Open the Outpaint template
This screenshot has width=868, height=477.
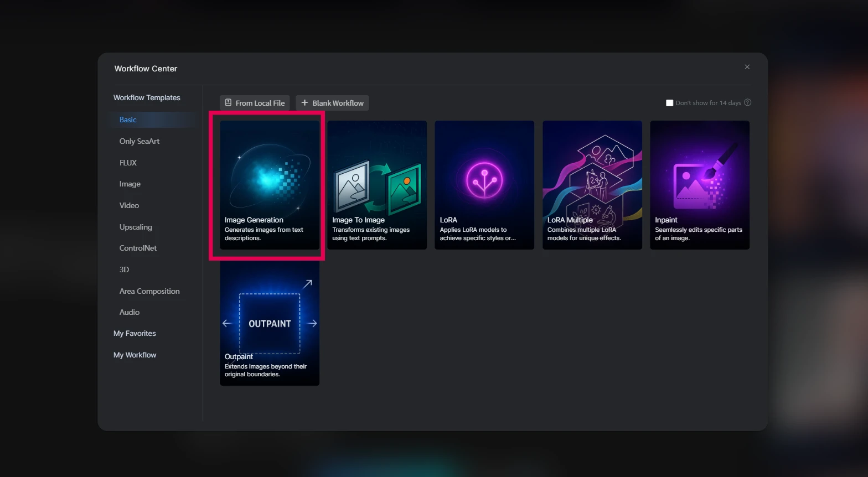coord(270,323)
